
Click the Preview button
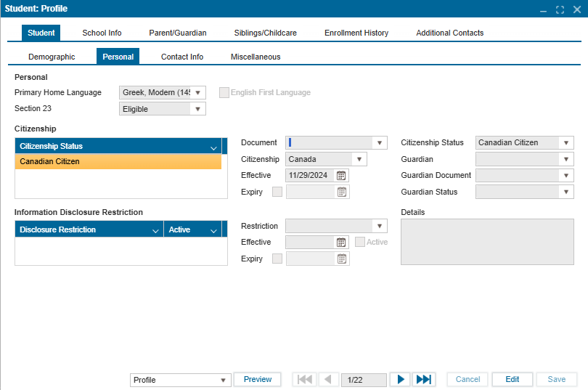(x=258, y=380)
